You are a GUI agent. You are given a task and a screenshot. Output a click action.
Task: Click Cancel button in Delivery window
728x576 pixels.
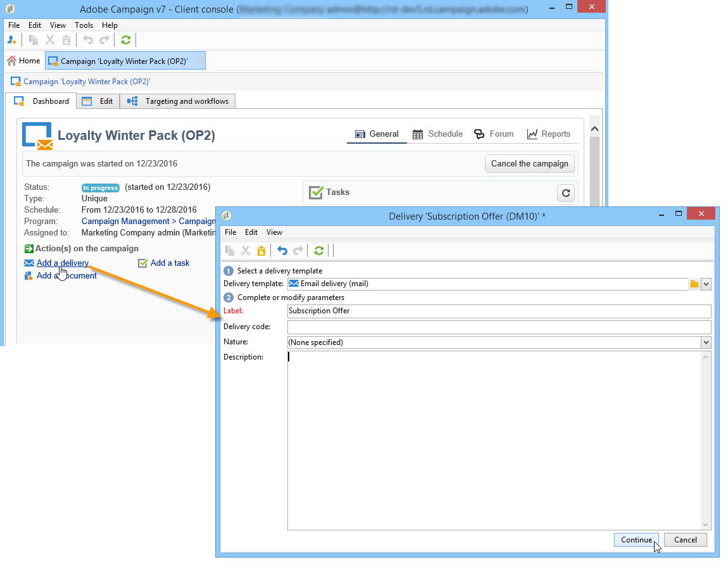pyautogui.click(x=686, y=540)
